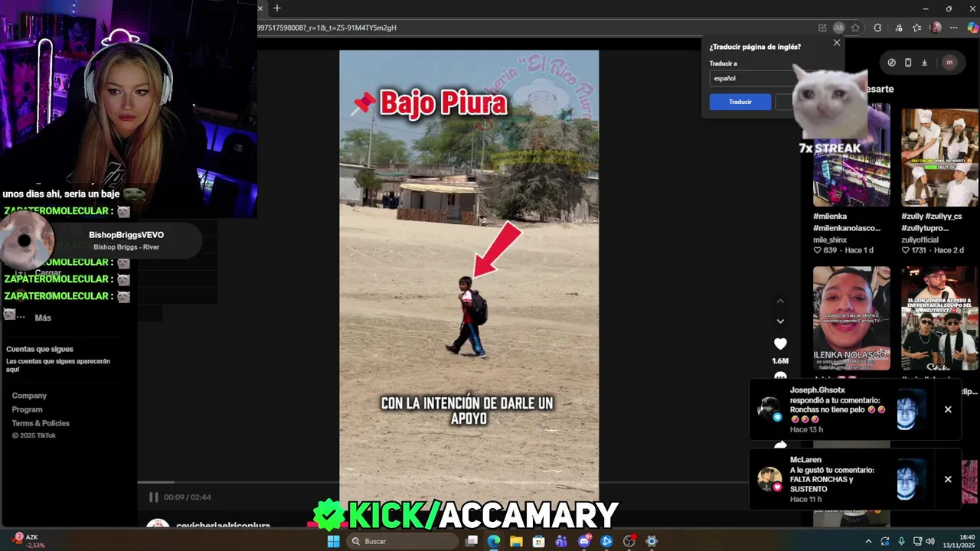The image size is (980, 551).
Task: Open the Windows Start menu
Action: coord(333,541)
